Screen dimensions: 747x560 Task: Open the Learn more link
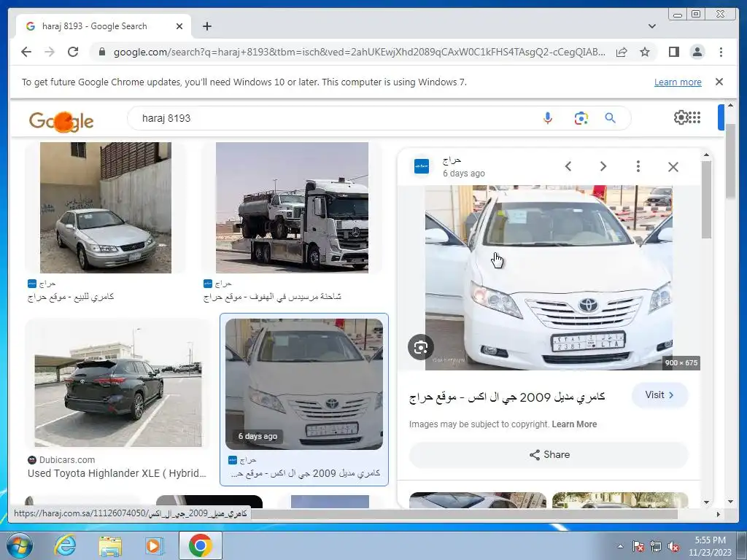[678, 82]
